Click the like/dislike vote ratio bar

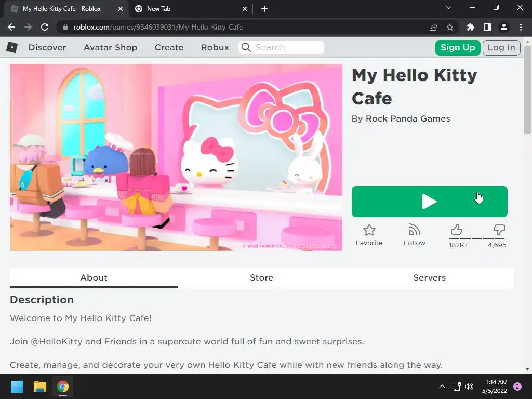pyautogui.click(x=478, y=238)
